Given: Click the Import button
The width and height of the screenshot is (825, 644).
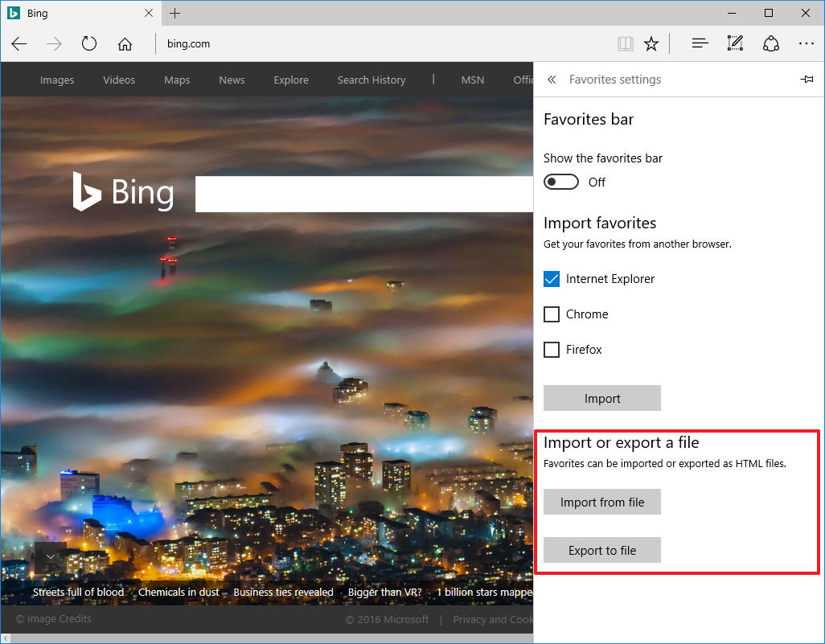Looking at the screenshot, I should coord(602,398).
